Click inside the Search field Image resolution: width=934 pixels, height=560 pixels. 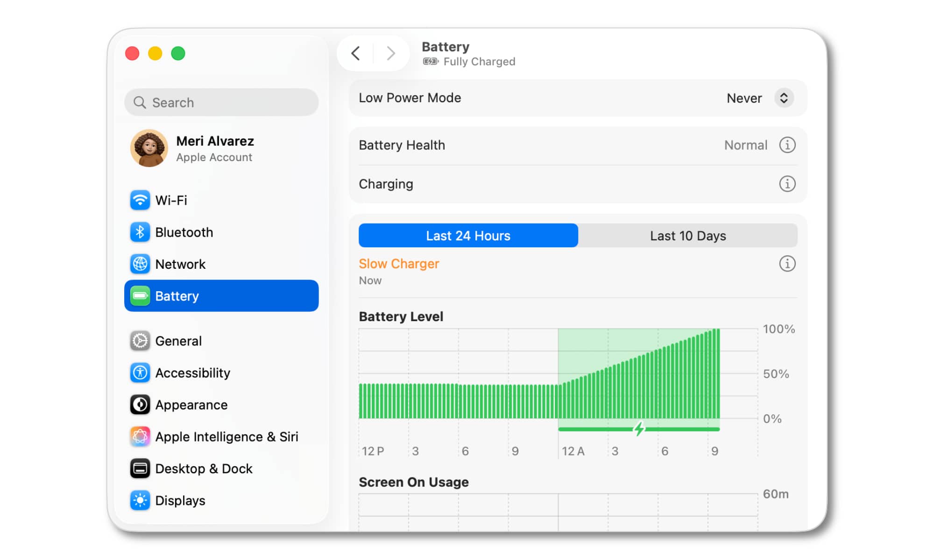220,102
